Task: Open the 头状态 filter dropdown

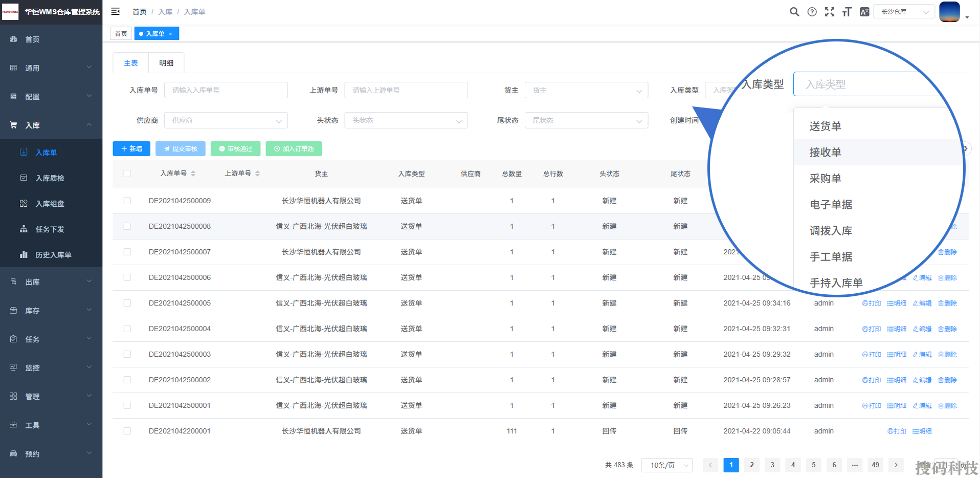Action: [406, 120]
